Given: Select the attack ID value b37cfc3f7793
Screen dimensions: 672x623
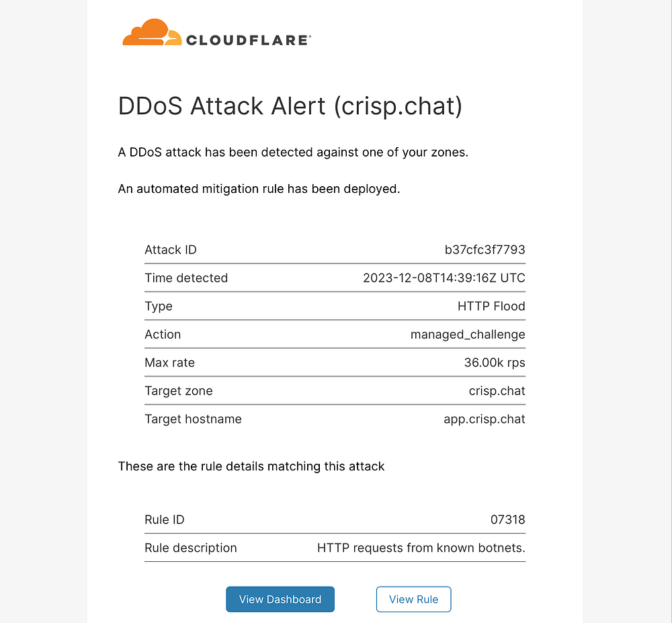Looking at the screenshot, I should coord(485,250).
